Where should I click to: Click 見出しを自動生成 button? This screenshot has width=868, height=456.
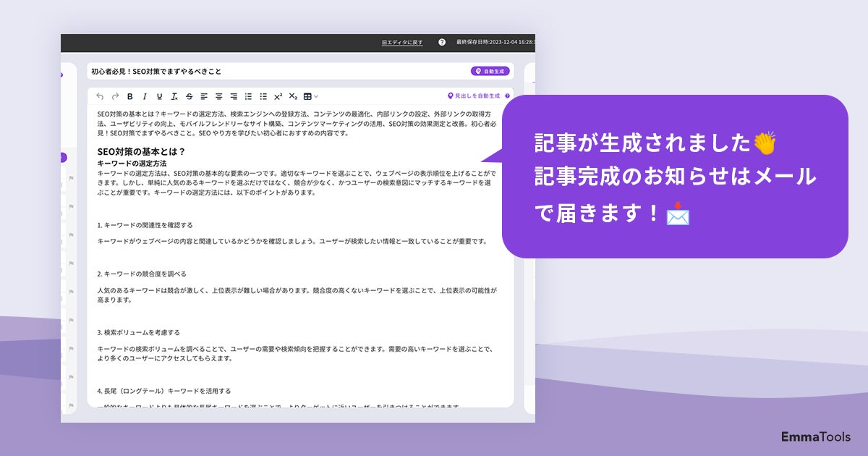(x=474, y=96)
